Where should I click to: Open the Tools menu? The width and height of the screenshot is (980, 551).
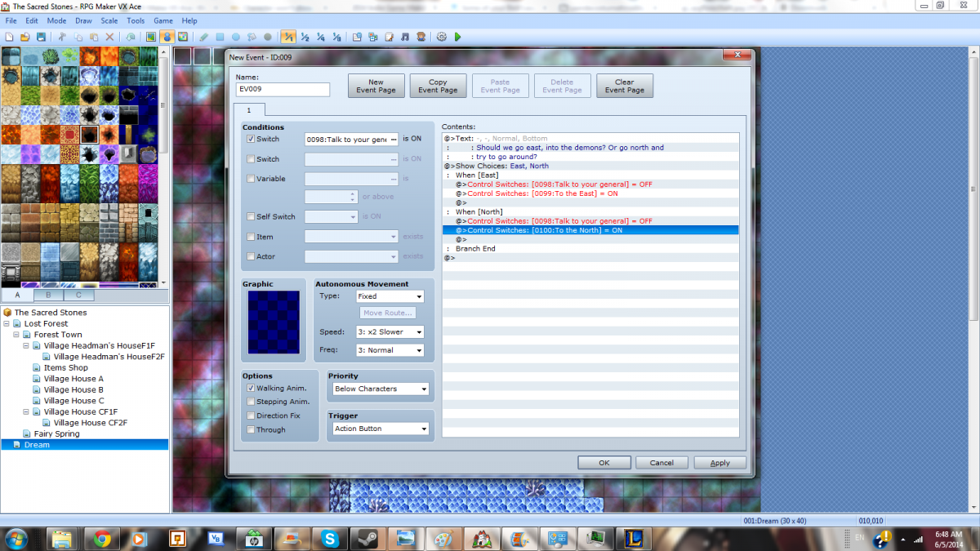(136, 20)
